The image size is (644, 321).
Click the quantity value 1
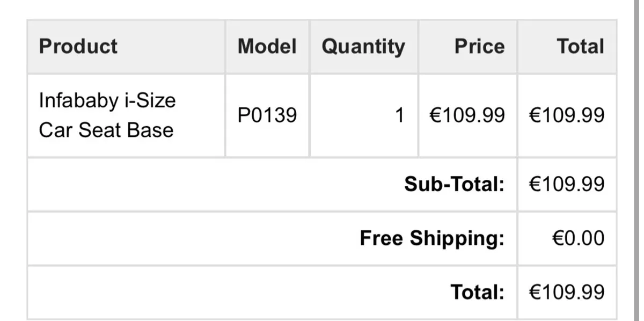[399, 115]
